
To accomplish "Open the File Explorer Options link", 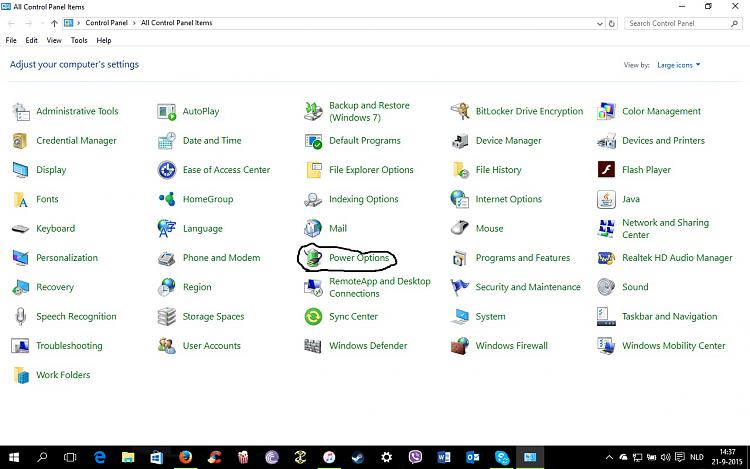I will 371,170.
